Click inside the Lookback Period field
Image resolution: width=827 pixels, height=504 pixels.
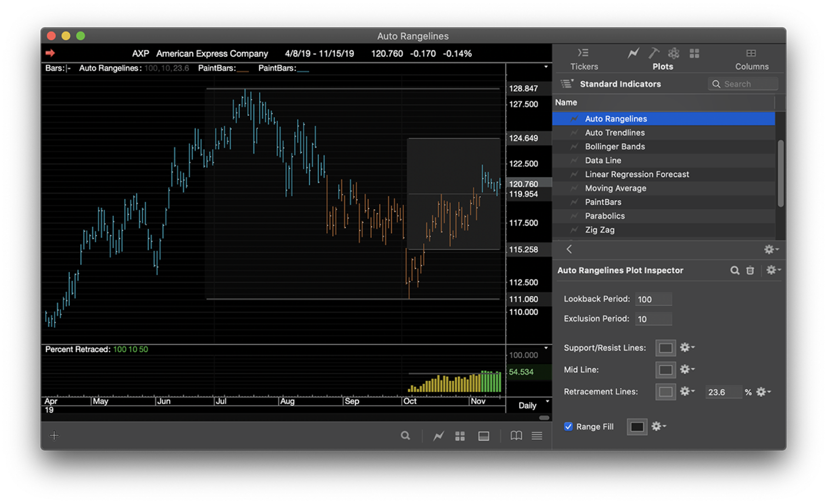tap(653, 299)
